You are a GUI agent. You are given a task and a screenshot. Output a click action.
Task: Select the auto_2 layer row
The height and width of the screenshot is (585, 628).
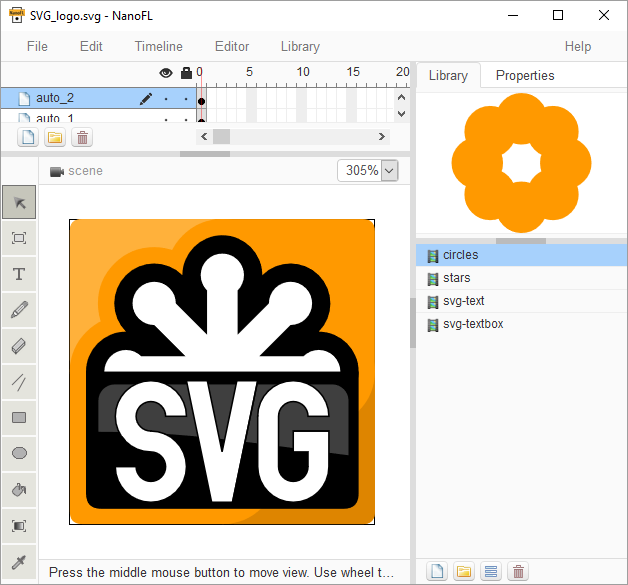coord(98,98)
